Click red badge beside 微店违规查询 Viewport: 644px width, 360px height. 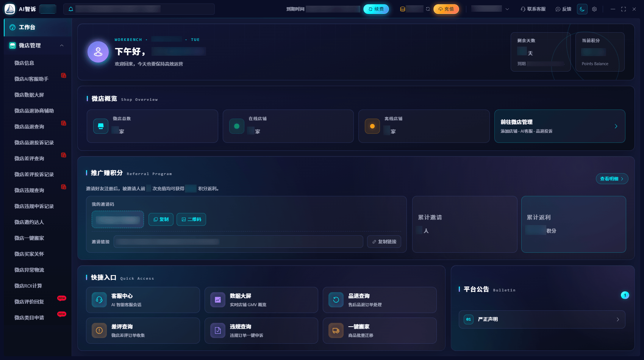(64, 187)
